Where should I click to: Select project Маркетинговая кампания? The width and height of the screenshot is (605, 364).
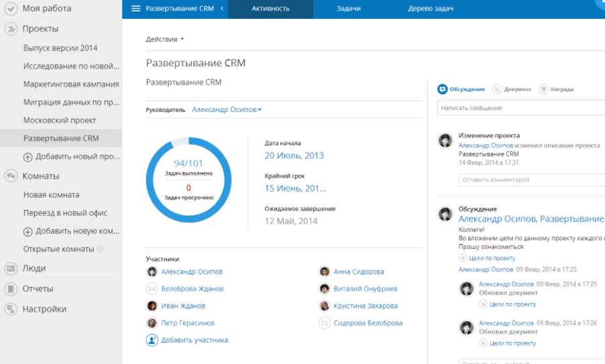[71, 84]
